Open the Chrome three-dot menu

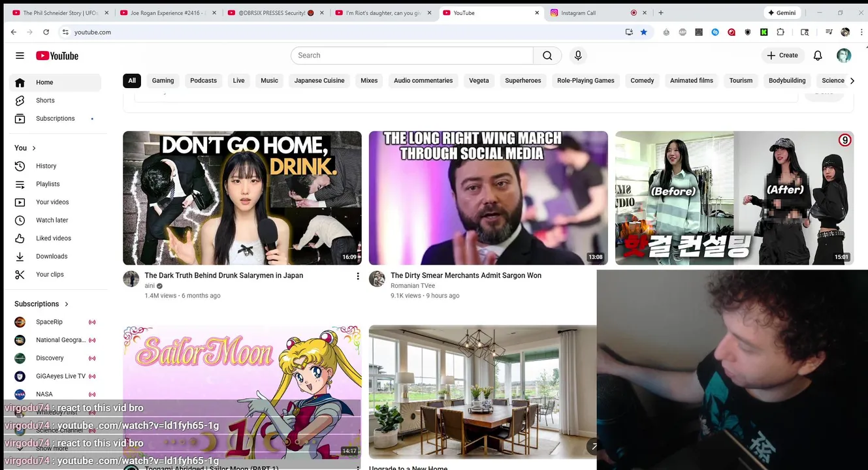(861, 32)
